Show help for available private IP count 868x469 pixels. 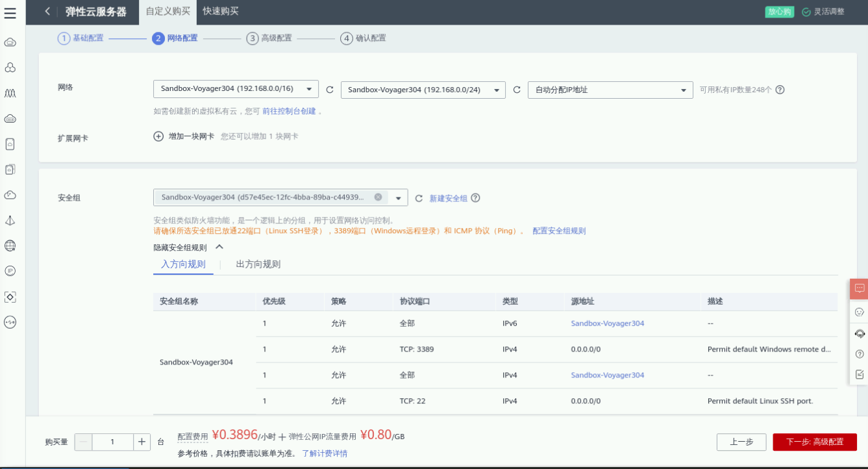click(780, 90)
